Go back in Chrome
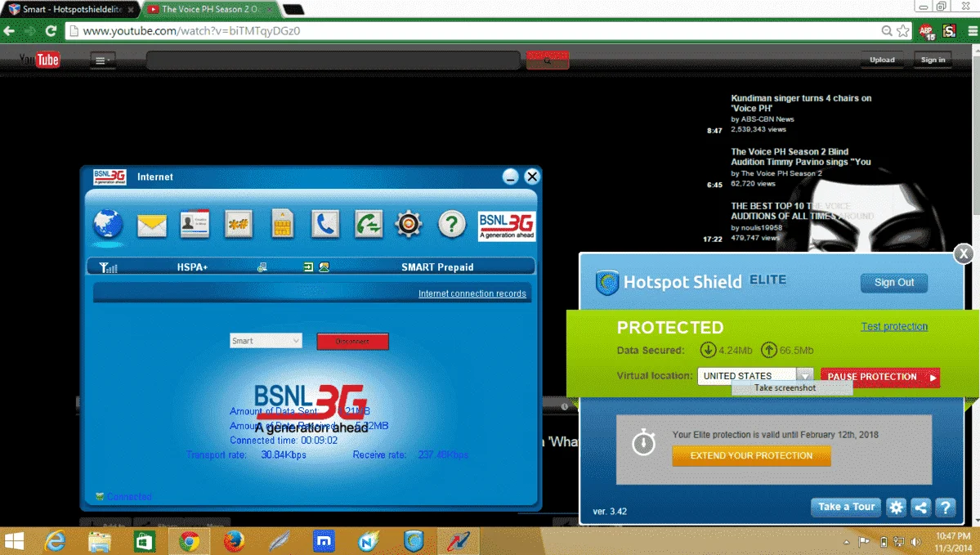This screenshot has height=555, width=980. click(9, 30)
